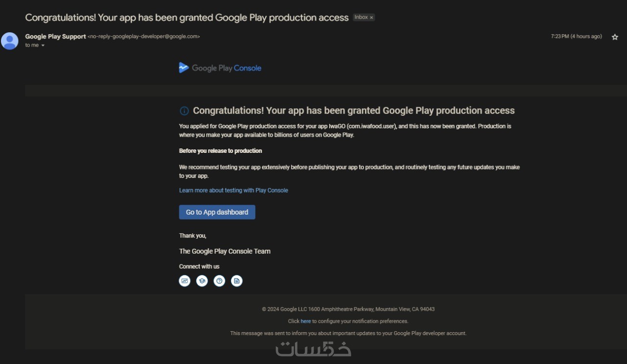Star this Google Play Support email
The width and height of the screenshot is (627, 364).
click(615, 37)
